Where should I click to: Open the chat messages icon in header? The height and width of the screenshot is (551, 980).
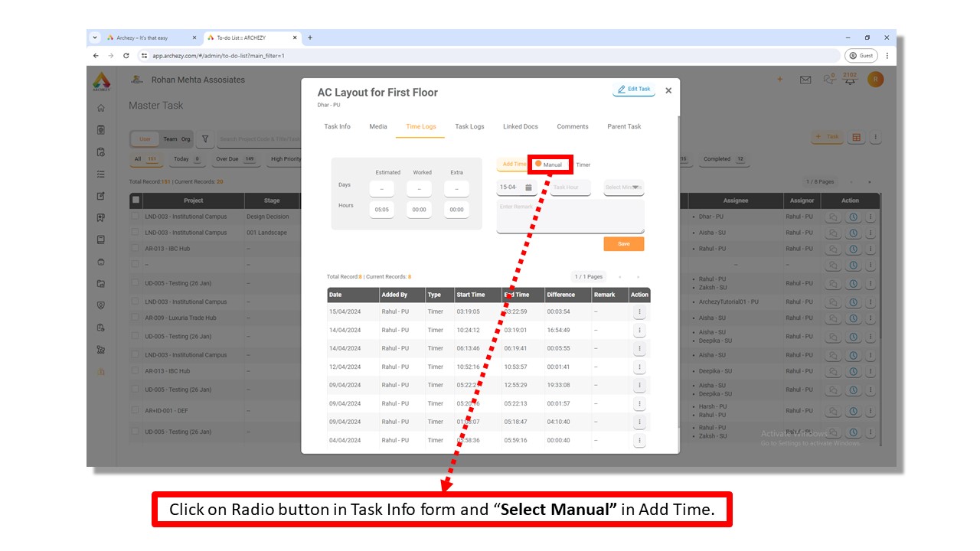point(830,79)
